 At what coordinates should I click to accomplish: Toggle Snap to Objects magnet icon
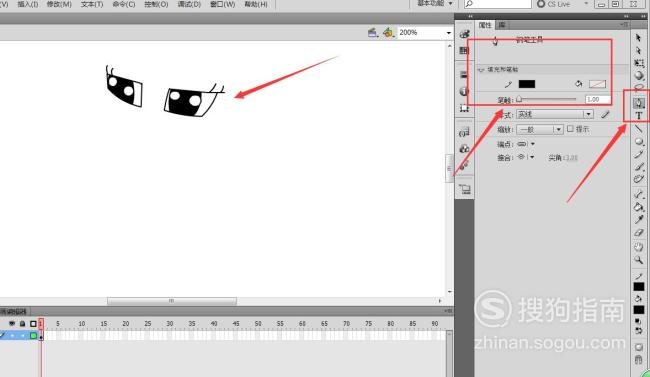click(x=639, y=360)
